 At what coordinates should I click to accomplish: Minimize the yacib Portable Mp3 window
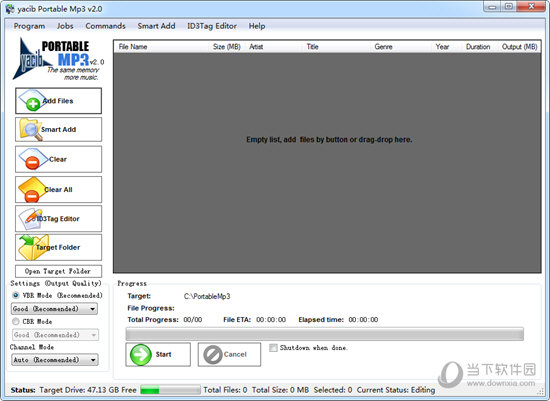pos(492,7)
